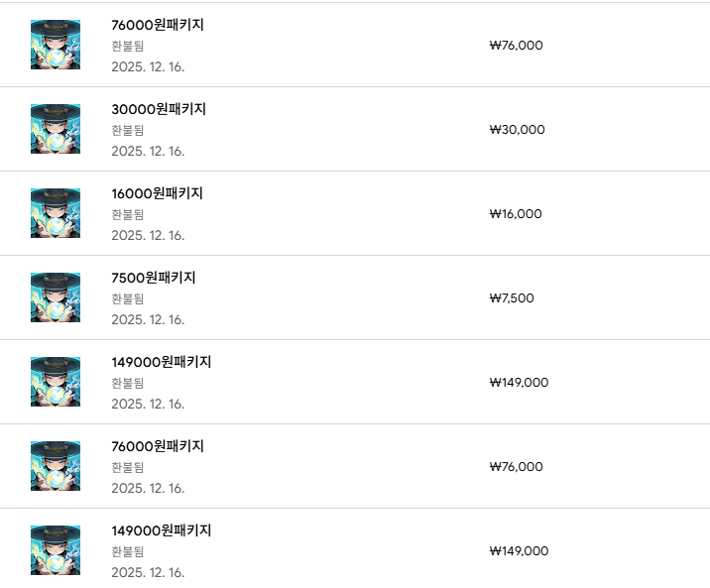Click 환불됨 status under 30000원패키지
The width and height of the screenshot is (710, 588).
pos(128,130)
